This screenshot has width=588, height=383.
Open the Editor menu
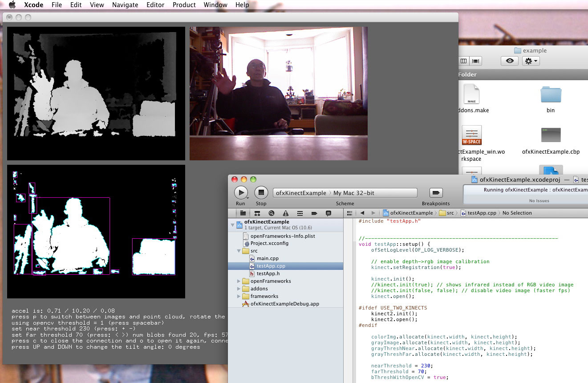(156, 5)
